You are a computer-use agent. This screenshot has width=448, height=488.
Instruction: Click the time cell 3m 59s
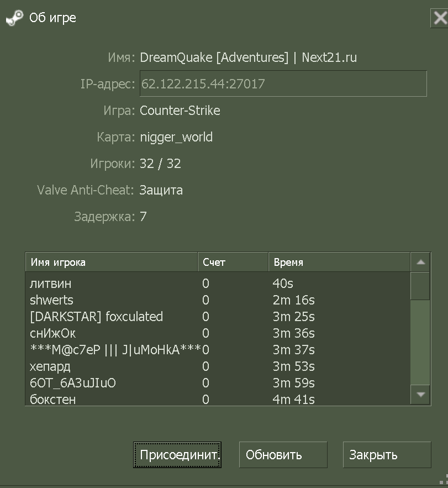[x=294, y=383]
